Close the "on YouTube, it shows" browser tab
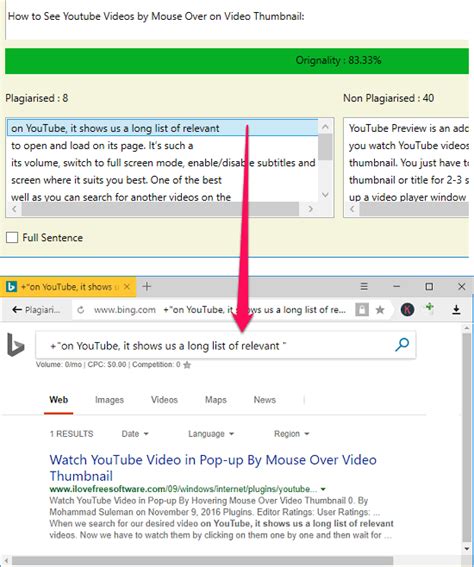 click(127, 286)
